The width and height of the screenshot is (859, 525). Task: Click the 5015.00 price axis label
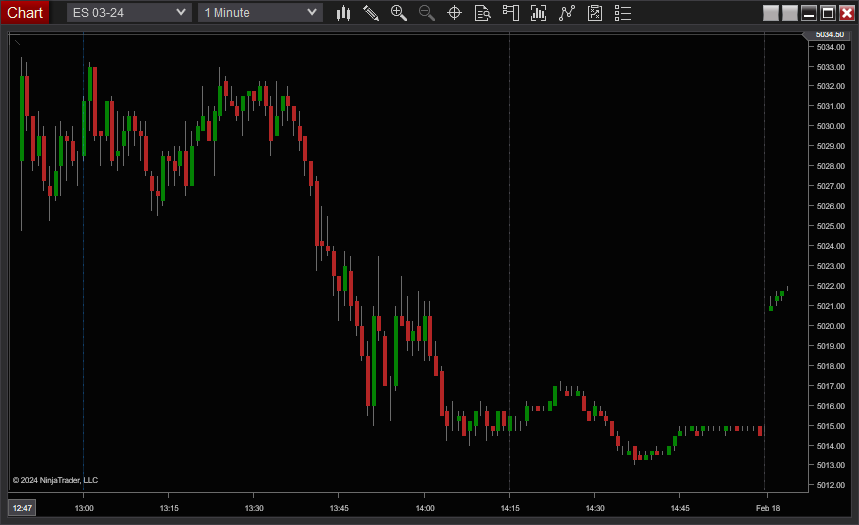click(831, 426)
